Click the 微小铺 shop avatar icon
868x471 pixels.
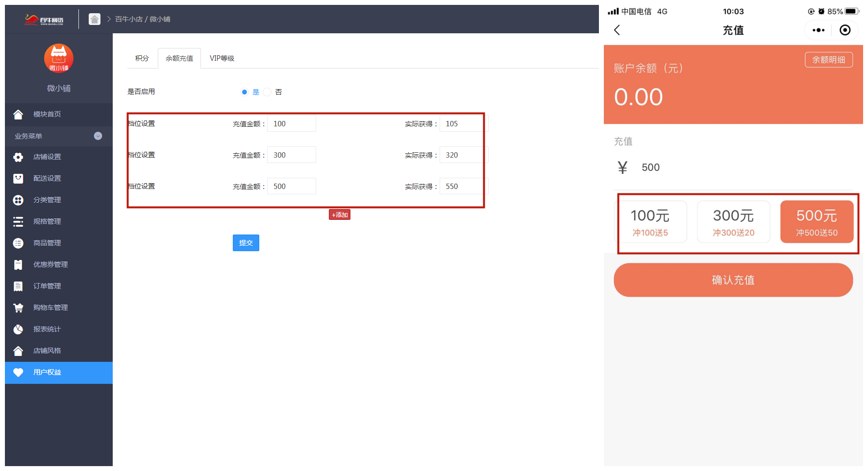pos(59,58)
